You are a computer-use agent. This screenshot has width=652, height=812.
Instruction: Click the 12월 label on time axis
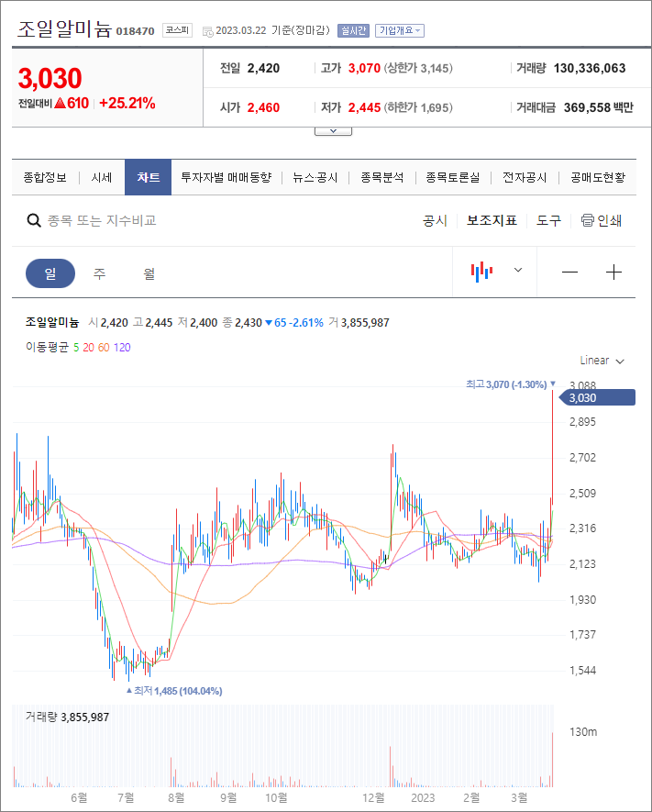click(373, 798)
